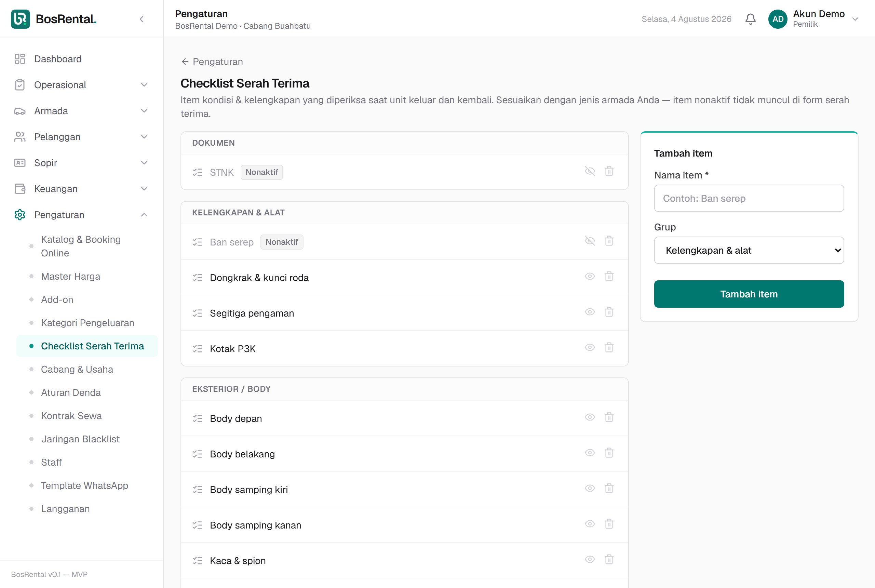
Task: Expand the Operasional menu chevron
Action: click(x=144, y=85)
